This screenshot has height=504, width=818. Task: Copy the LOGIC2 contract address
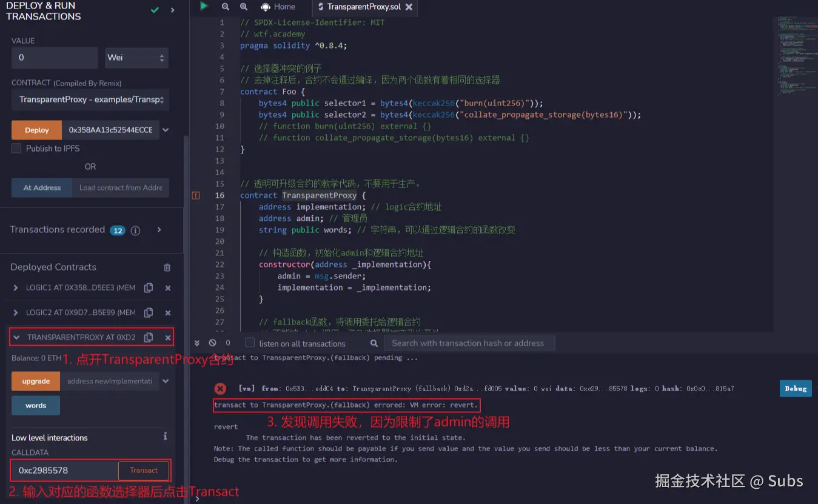(149, 313)
